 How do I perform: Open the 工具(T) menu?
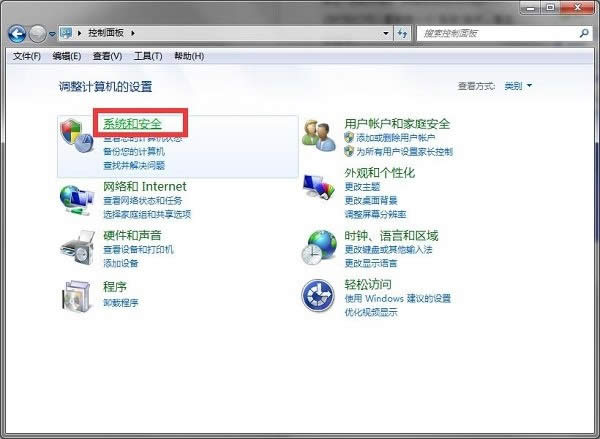pos(148,56)
